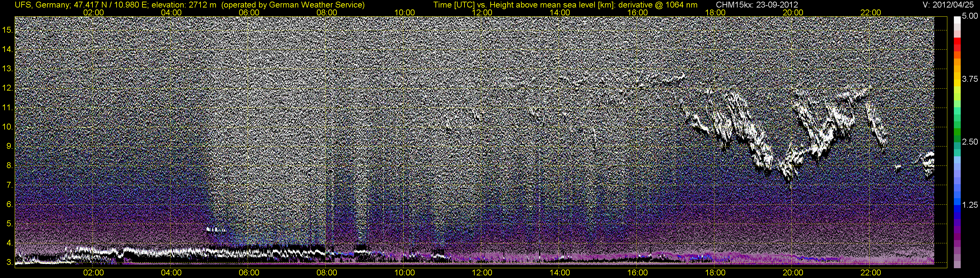Click the red section of the color scale

click(957, 46)
